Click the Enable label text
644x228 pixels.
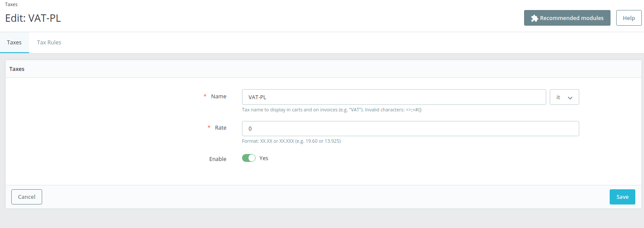[218, 159]
